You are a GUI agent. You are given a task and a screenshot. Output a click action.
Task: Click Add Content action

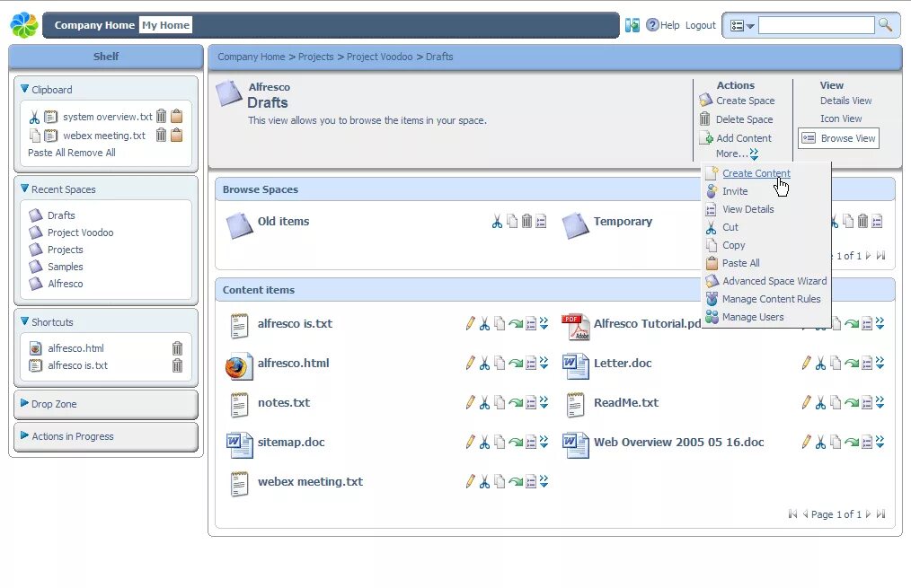(744, 138)
